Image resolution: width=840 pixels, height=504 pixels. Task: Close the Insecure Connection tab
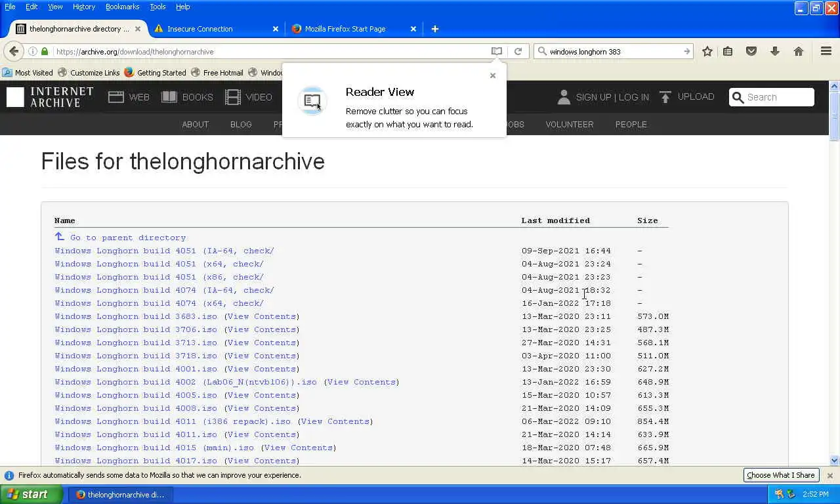click(x=276, y=29)
